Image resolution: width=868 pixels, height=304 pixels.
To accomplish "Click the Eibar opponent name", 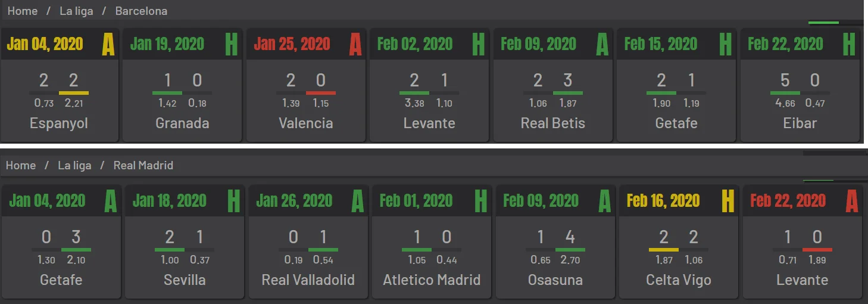I will click(800, 123).
